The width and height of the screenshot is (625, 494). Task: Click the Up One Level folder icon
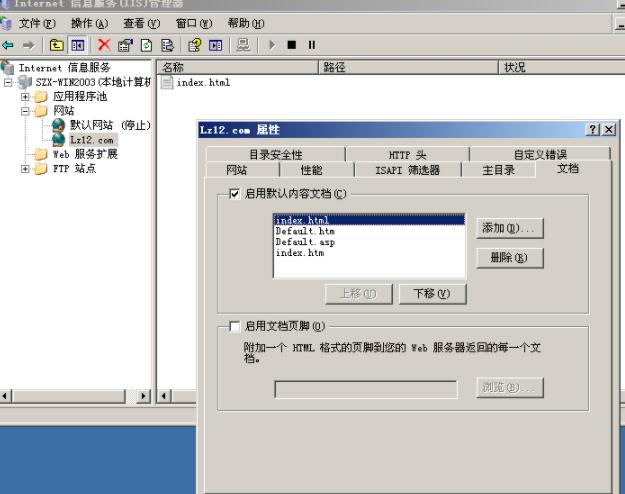(57, 45)
